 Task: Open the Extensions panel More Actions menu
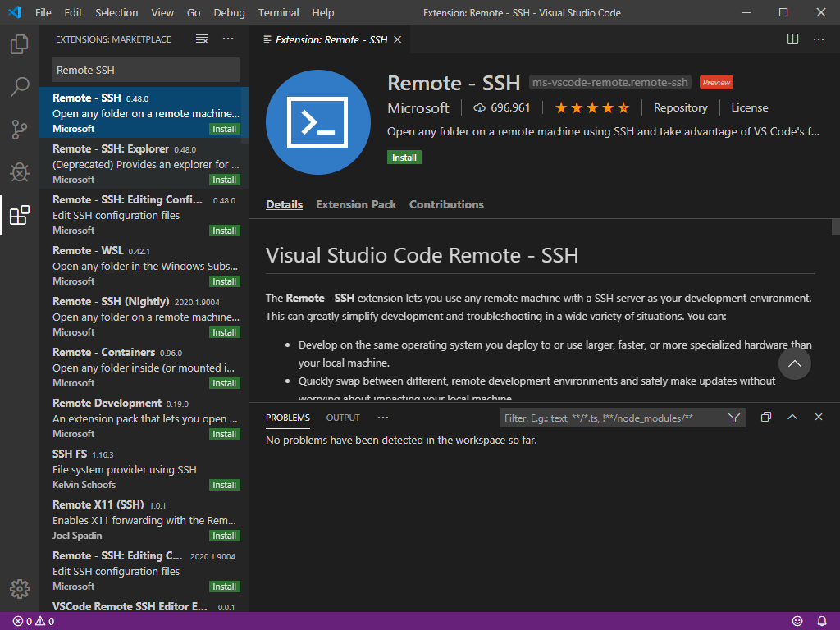point(227,39)
